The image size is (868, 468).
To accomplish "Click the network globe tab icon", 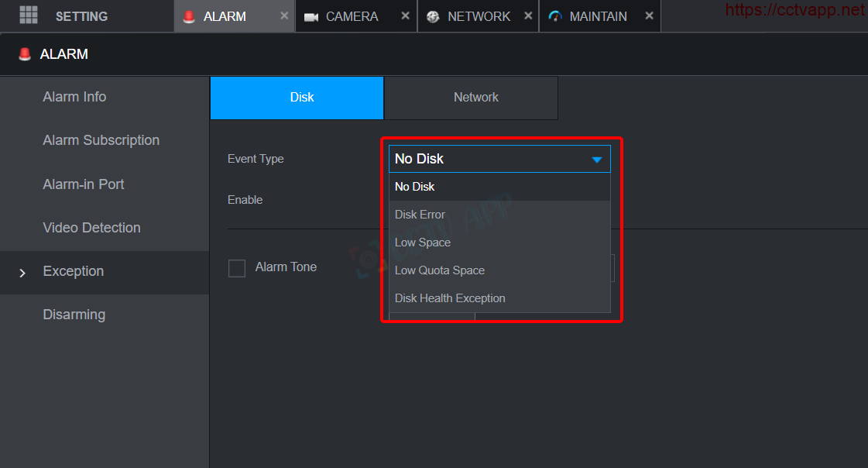I will pyautogui.click(x=433, y=16).
